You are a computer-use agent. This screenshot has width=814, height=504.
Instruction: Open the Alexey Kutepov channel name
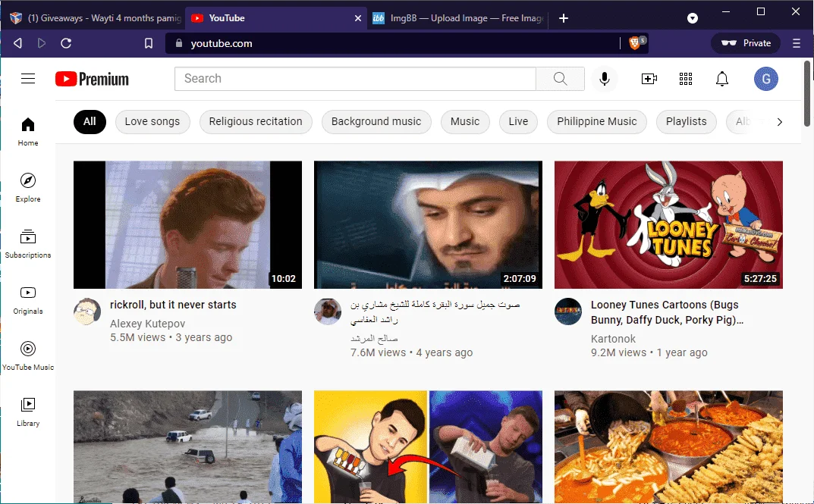pyautogui.click(x=147, y=324)
